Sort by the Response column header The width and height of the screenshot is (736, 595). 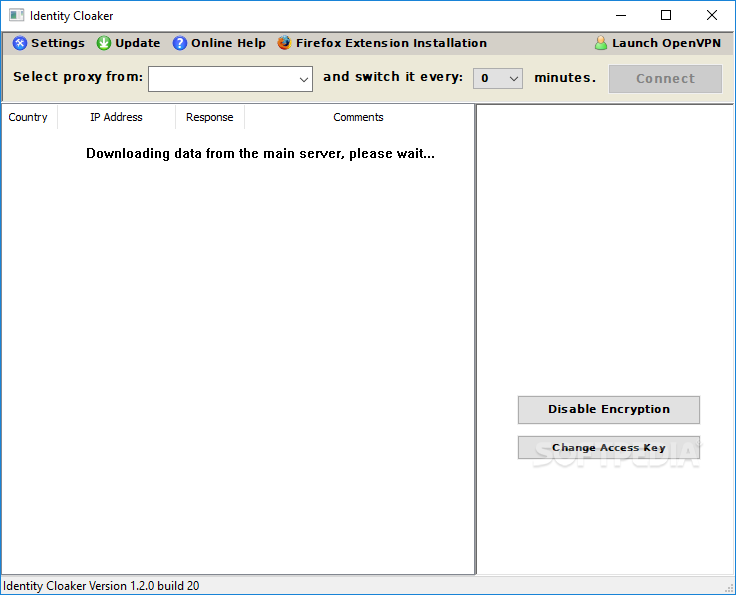click(209, 117)
